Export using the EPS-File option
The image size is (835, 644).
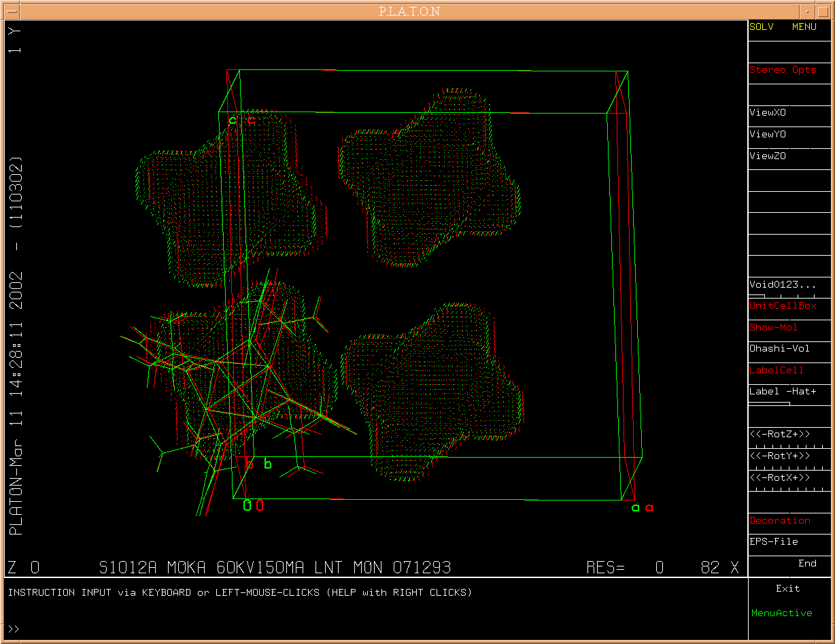coord(774,542)
